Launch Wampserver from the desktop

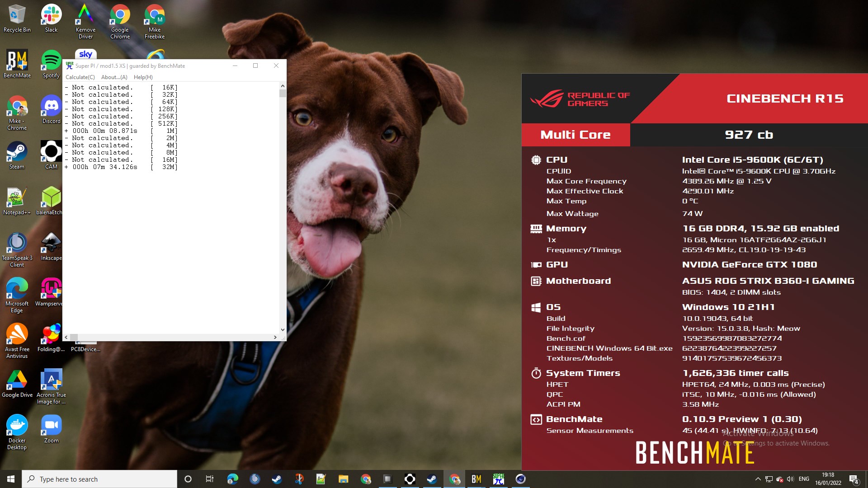coord(50,292)
